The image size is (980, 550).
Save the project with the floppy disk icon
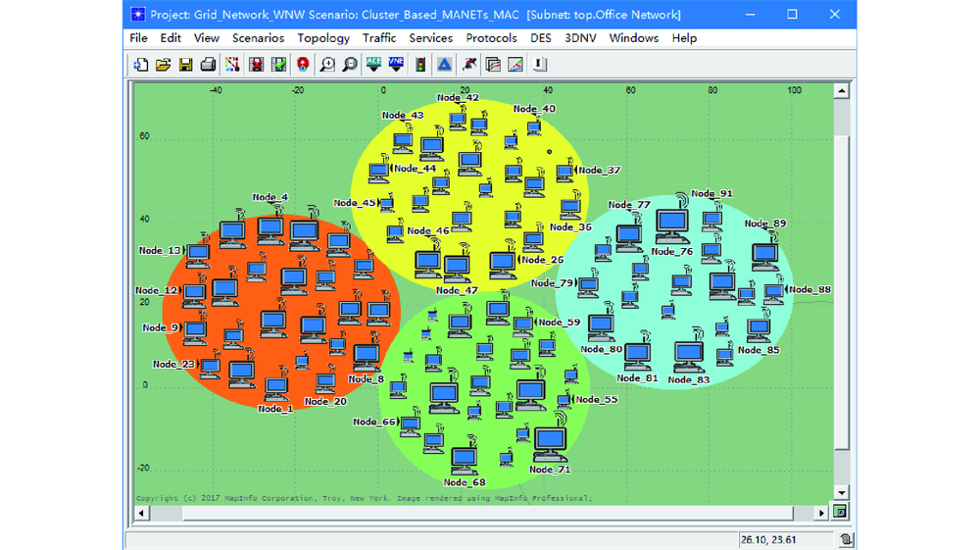pyautogui.click(x=185, y=65)
